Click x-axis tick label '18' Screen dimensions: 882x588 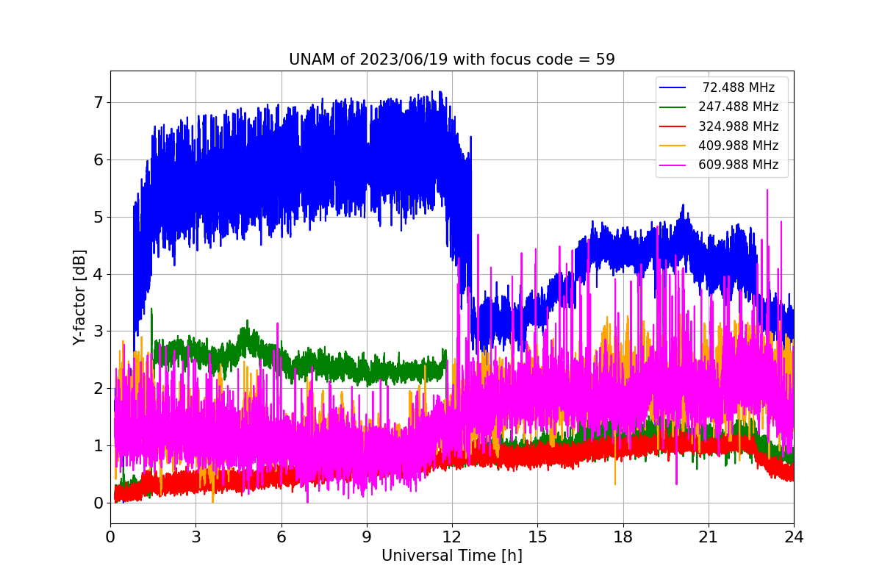coord(623,537)
